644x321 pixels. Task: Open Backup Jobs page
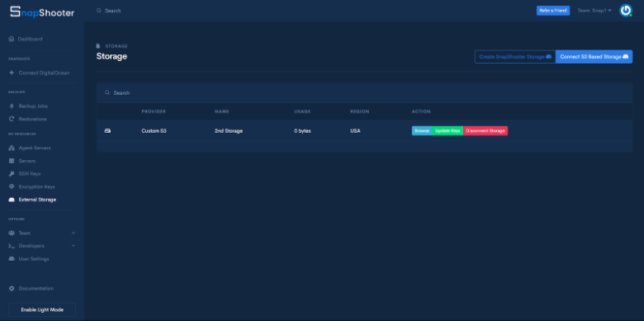pos(33,106)
